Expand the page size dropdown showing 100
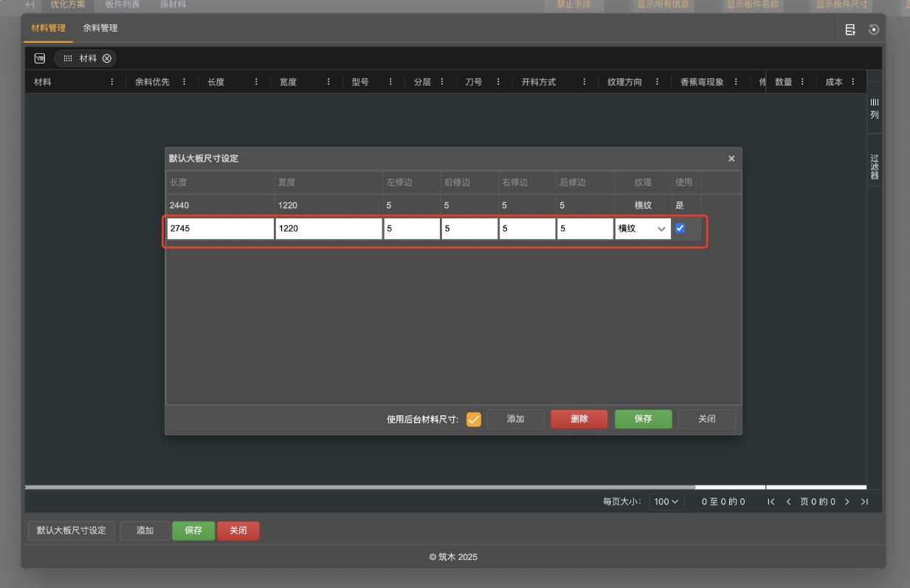This screenshot has height=588, width=910. coord(666,502)
